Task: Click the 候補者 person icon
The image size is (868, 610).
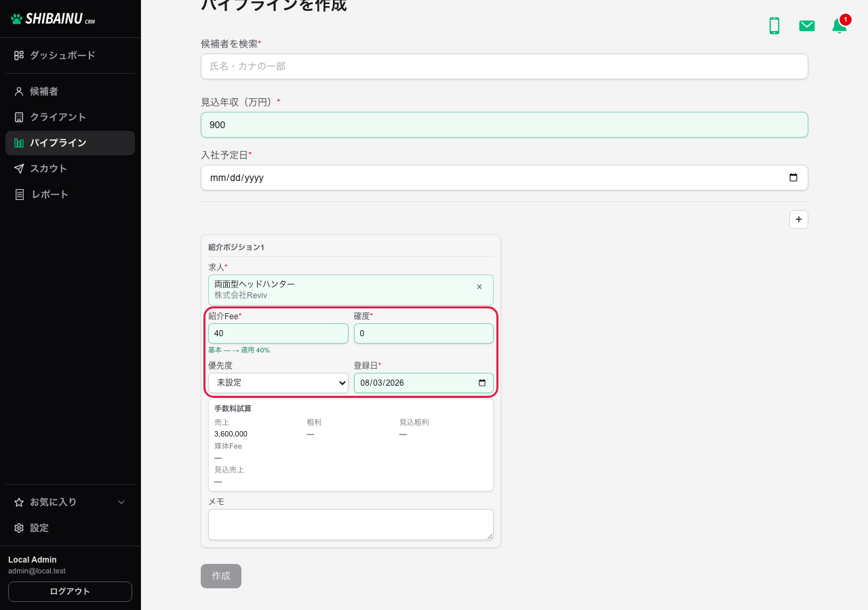Action: pos(19,91)
